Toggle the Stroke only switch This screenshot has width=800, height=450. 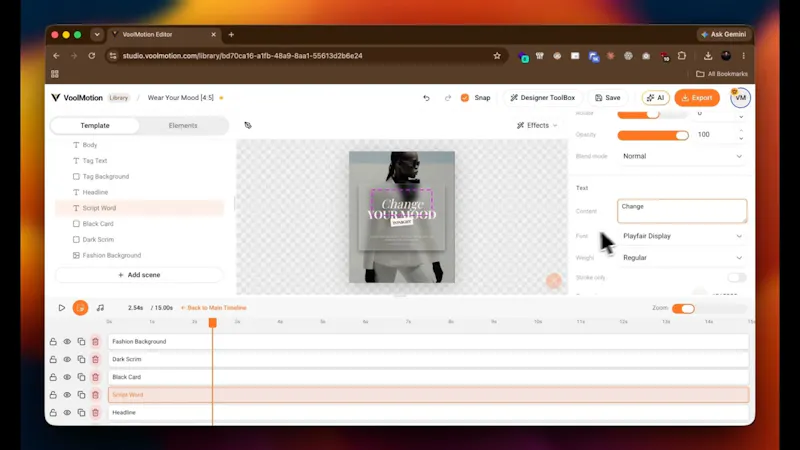pos(737,278)
